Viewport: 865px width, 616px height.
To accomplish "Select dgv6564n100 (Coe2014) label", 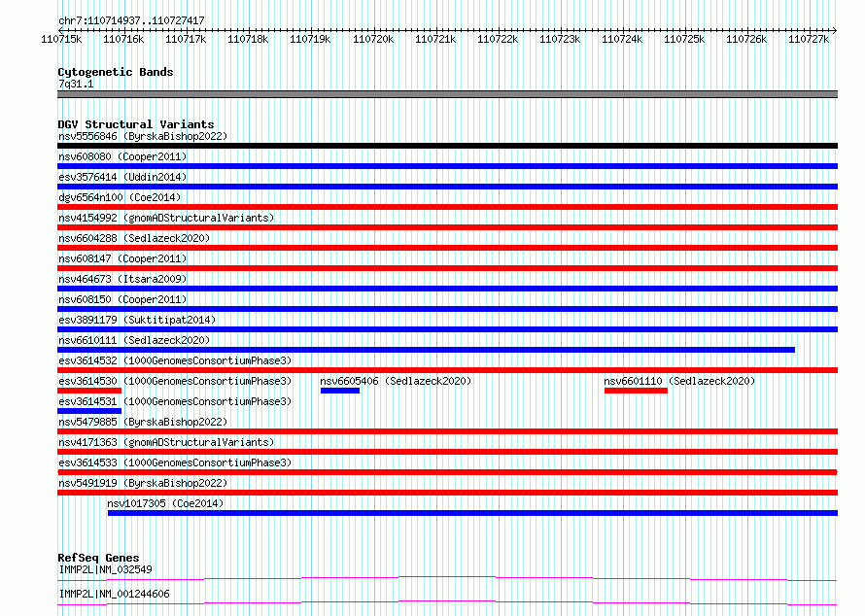I will pyautogui.click(x=120, y=197).
